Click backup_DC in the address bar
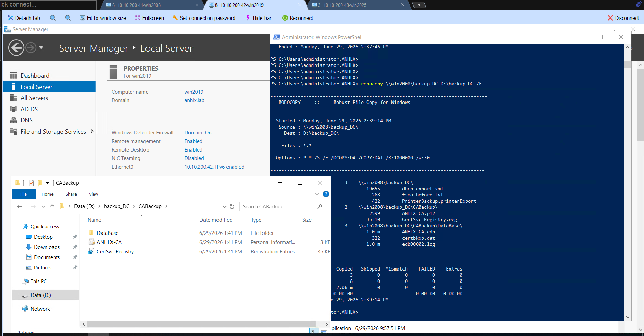The image size is (644, 336). pyautogui.click(x=117, y=206)
